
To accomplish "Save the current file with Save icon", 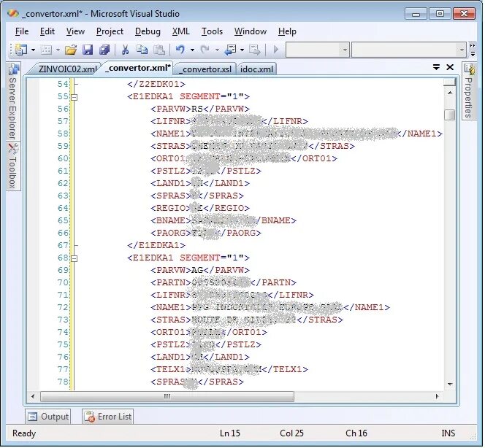I will click(x=88, y=50).
